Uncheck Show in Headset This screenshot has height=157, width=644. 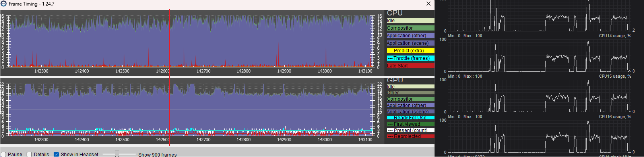[x=56, y=154]
